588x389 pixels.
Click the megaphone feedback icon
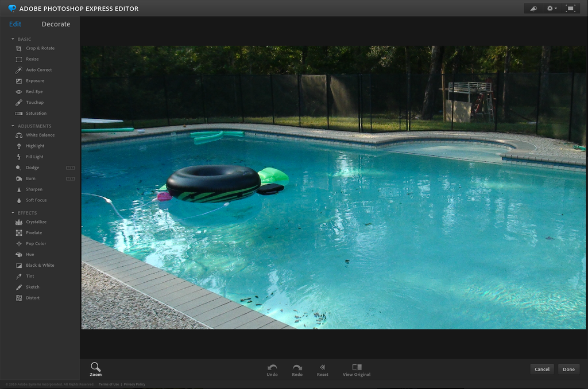click(x=532, y=8)
